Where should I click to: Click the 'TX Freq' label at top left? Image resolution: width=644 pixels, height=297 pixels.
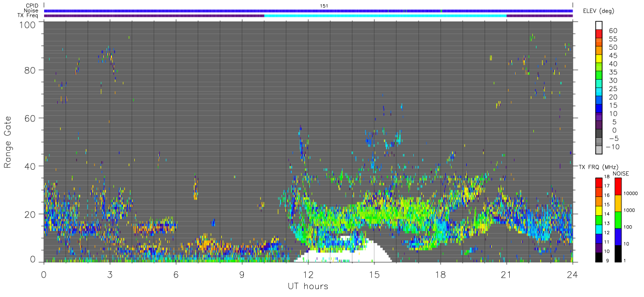coord(29,15)
